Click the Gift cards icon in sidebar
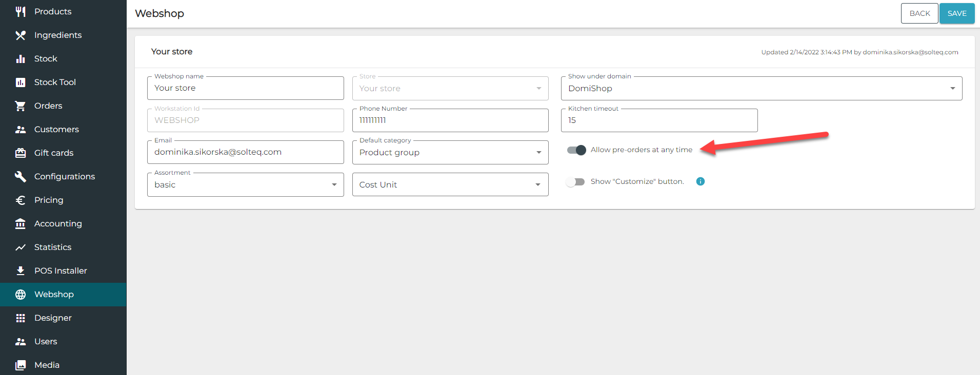The image size is (980, 375). click(x=21, y=153)
